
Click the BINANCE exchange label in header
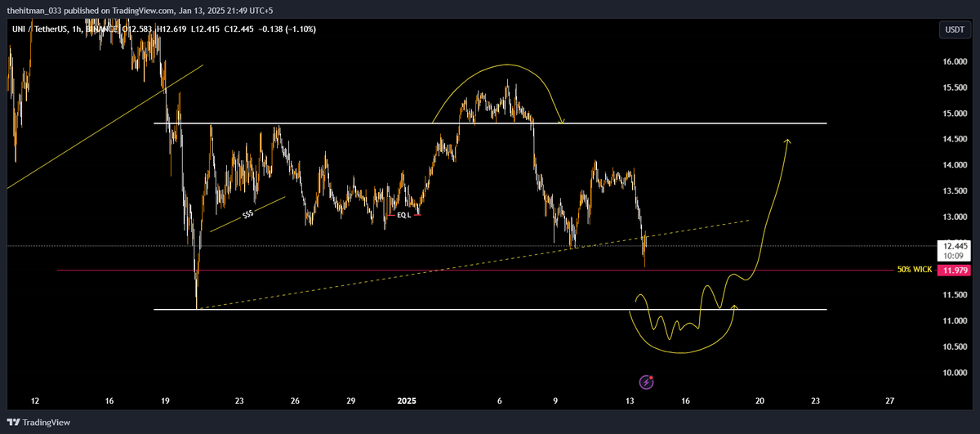click(x=101, y=29)
